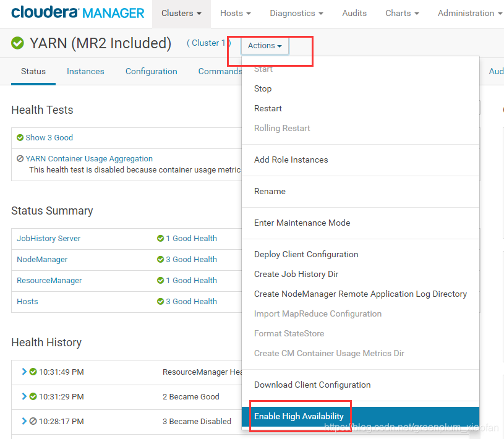Switch to the Commands tab
This screenshot has height=439, width=504.
pos(220,71)
